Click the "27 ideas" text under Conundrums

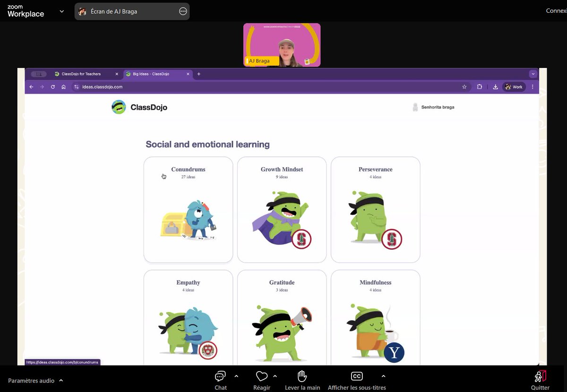tap(188, 177)
